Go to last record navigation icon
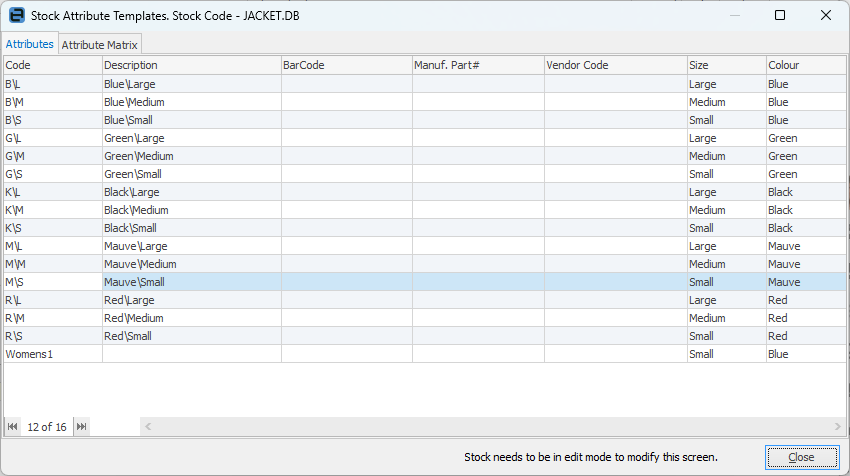 point(81,427)
